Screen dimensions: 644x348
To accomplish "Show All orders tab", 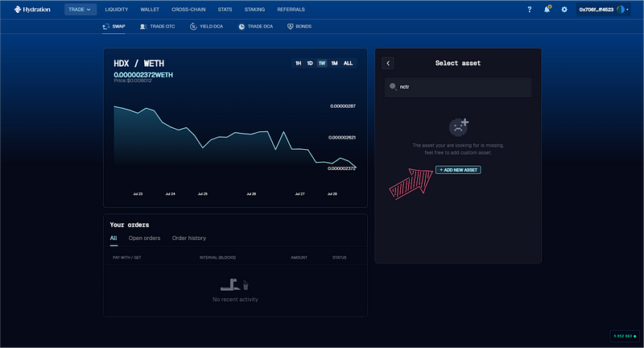I will (x=114, y=238).
